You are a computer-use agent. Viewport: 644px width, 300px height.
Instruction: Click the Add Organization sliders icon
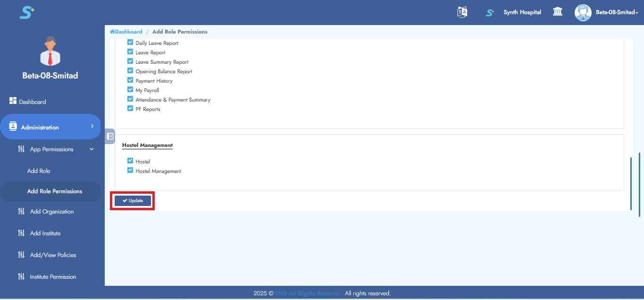pyautogui.click(x=21, y=211)
